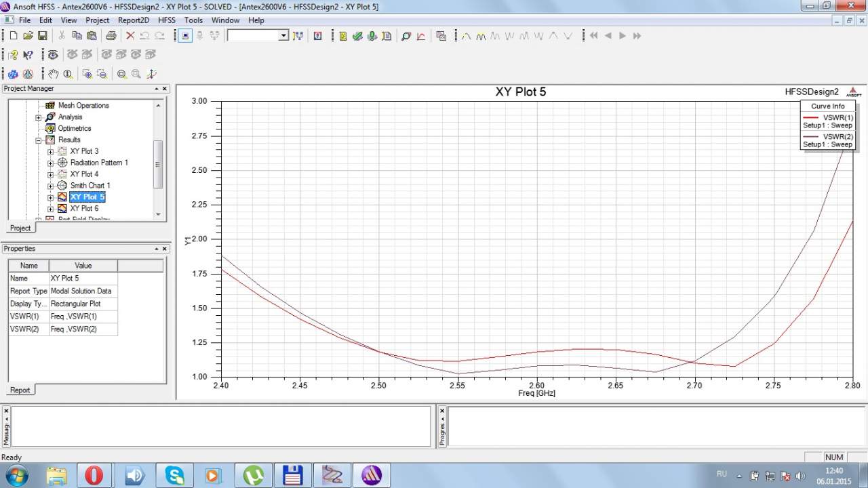The image size is (868, 488).
Task: Click the show-all eye icon
Action: click(53, 55)
